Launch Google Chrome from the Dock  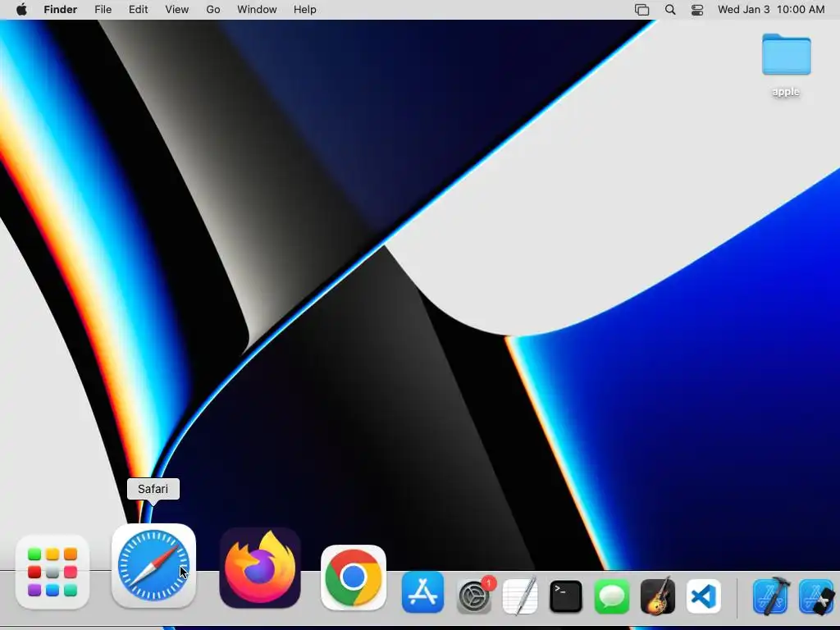click(353, 577)
